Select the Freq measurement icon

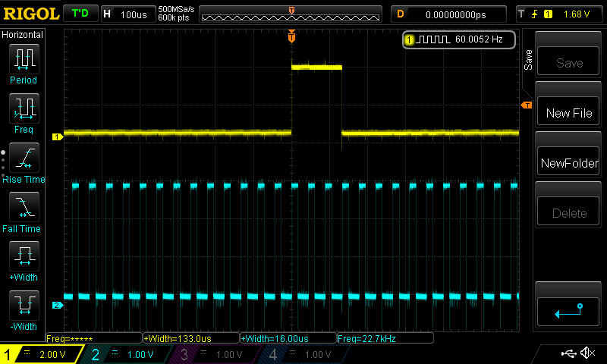click(x=24, y=108)
